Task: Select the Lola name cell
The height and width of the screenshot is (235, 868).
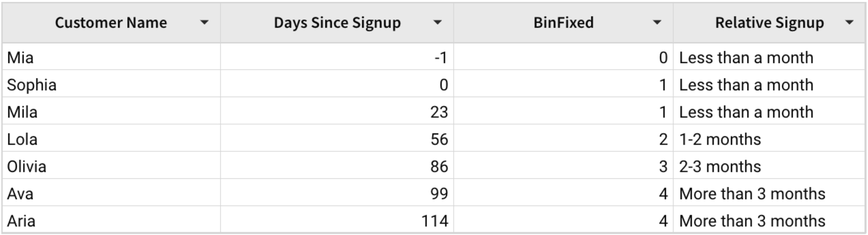Action: [x=22, y=140]
